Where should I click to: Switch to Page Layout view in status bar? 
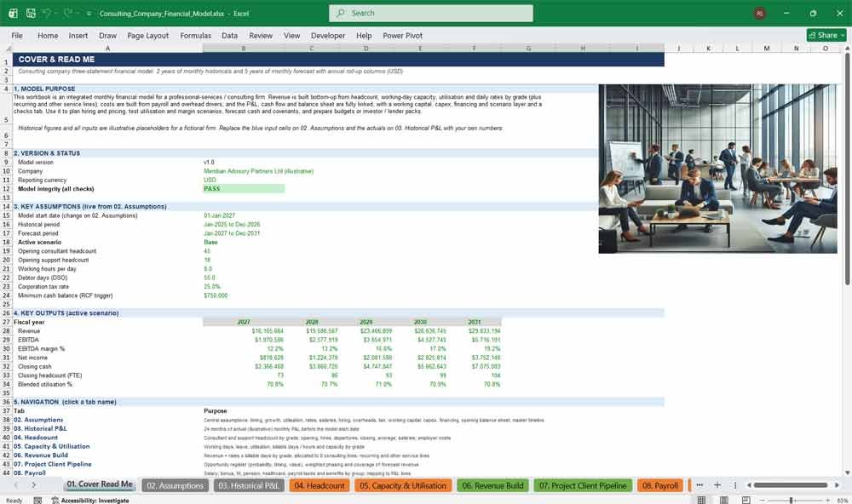[723, 500]
